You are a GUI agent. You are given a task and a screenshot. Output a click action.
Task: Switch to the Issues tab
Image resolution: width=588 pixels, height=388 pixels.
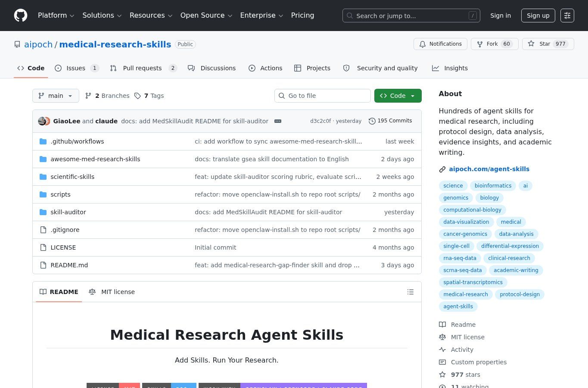point(77,68)
